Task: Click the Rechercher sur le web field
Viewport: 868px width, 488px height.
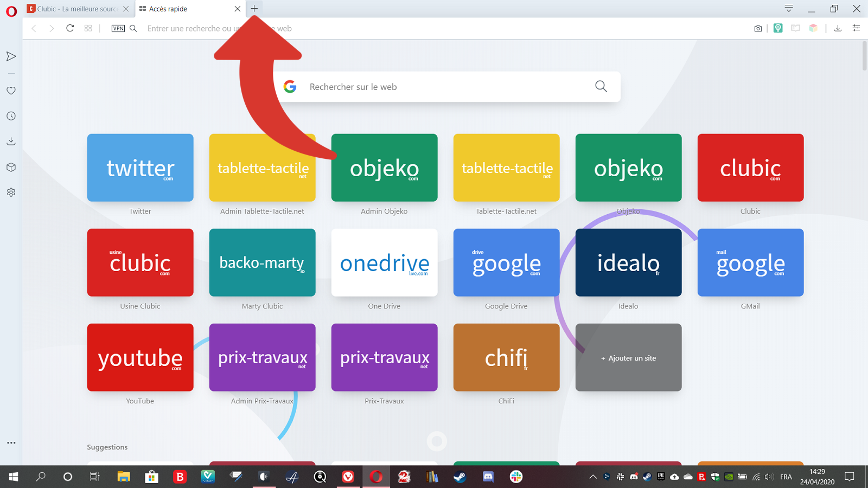Action: pyautogui.click(x=445, y=87)
